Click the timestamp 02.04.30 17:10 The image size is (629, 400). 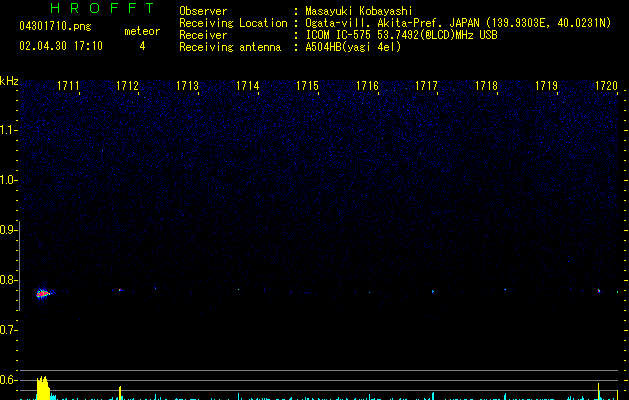click(x=61, y=46)
